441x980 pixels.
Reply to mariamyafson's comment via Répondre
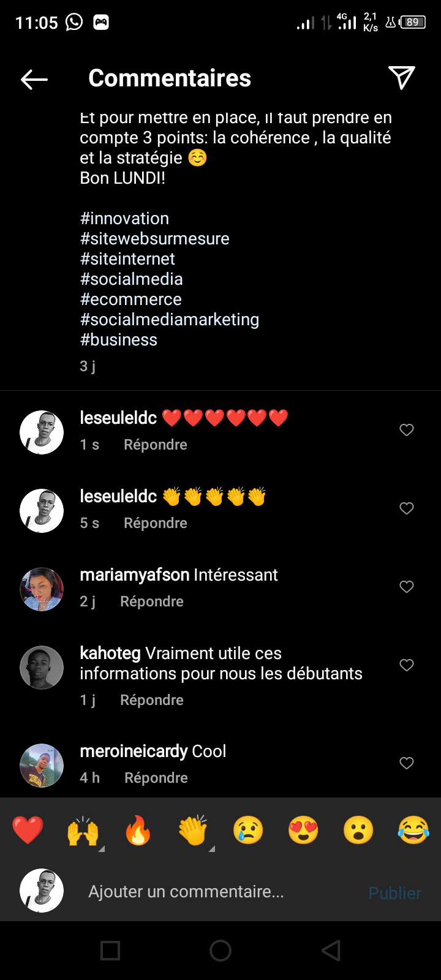[152, 601]
